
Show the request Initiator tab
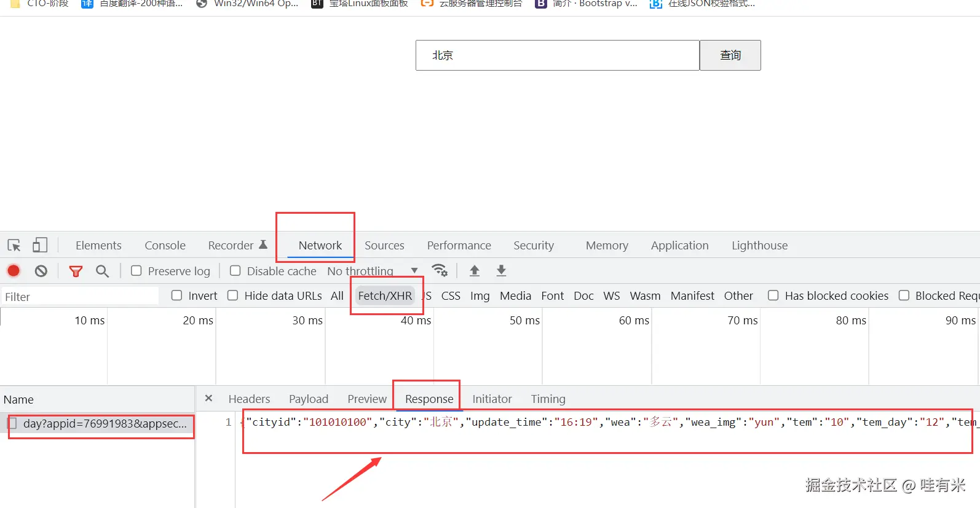click(492, 399)
